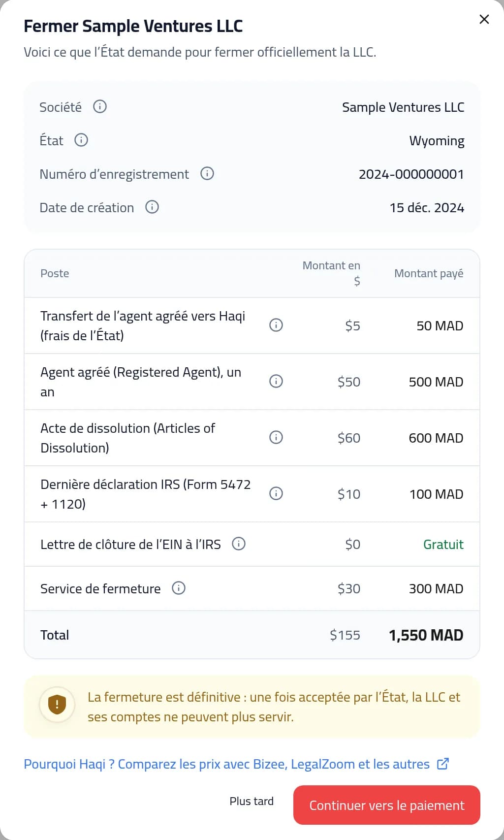
Task: Close the Fermer Sample Ventures LLC dialog
Action: (x=484, y=19)
